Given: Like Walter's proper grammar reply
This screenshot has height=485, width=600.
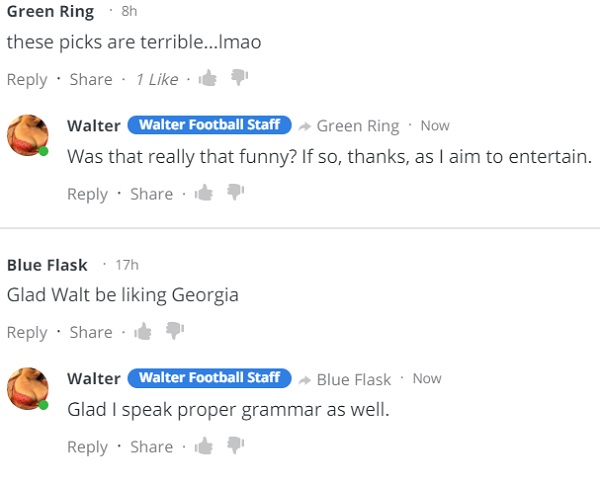Looking at the screenshot, I should [204, 446].
